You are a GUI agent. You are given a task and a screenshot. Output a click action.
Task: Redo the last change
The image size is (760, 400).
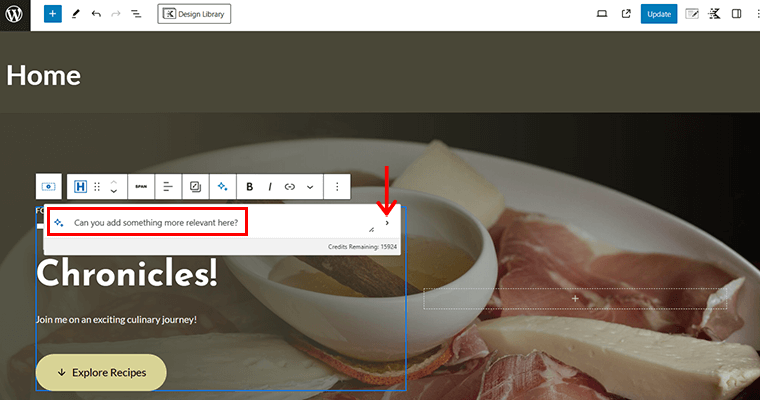(x=115, y=14)
